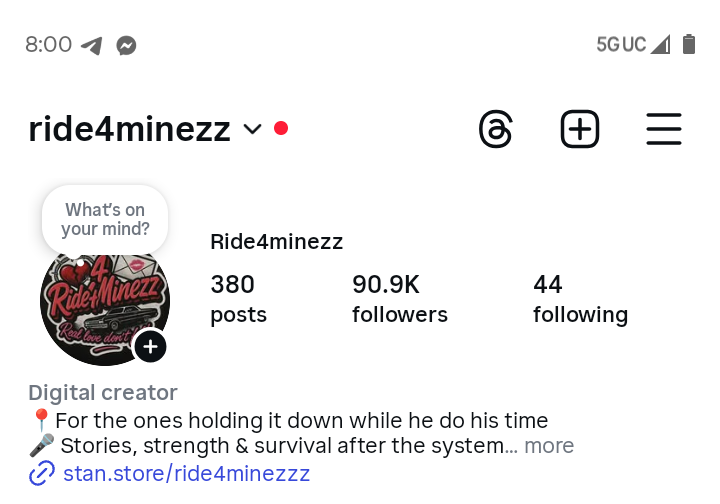
Task: Tap the ride4minezz username header
Action: pos(129,129)
